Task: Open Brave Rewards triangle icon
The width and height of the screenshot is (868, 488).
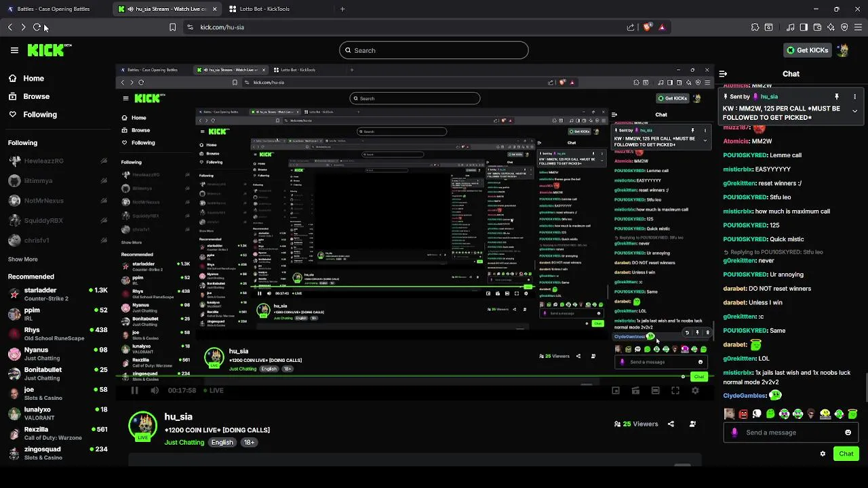Action: tap(662, 27)
